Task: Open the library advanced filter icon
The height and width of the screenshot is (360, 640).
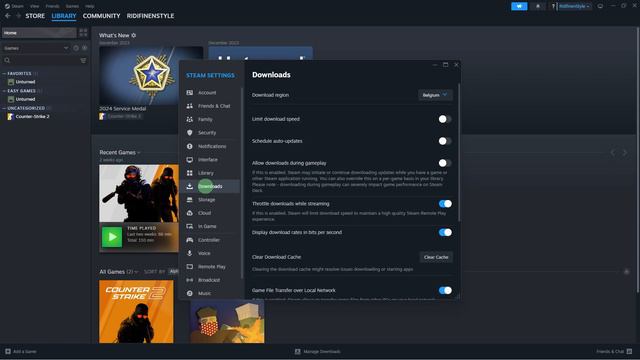Action: coord(83,60)
